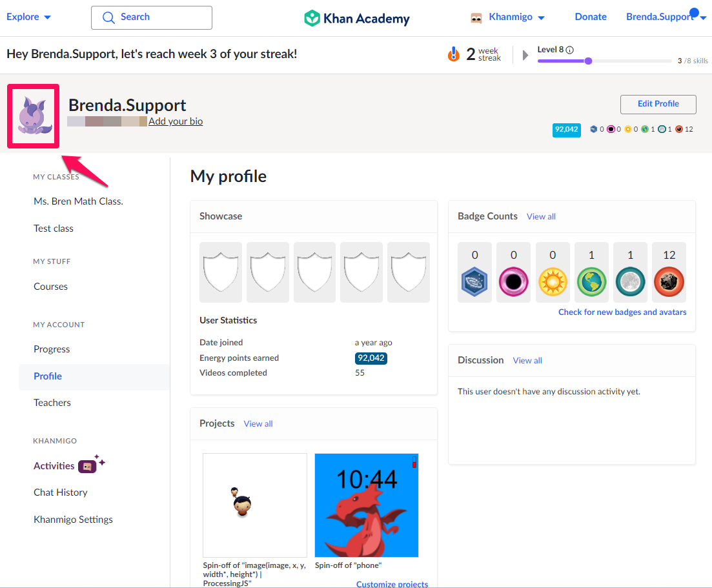Open the Explore dropdown menu
Screen dimensions: 712x588
(x=28, y=17)
